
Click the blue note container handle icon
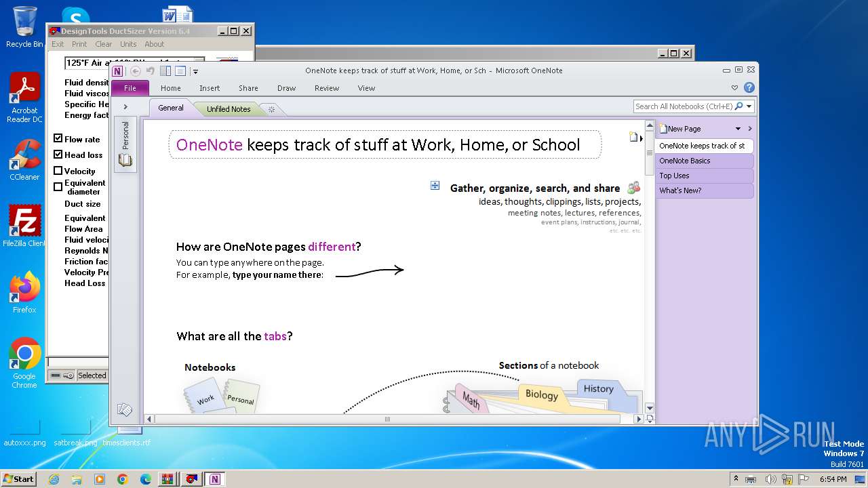pyautogui.click(x=435, y=186)
